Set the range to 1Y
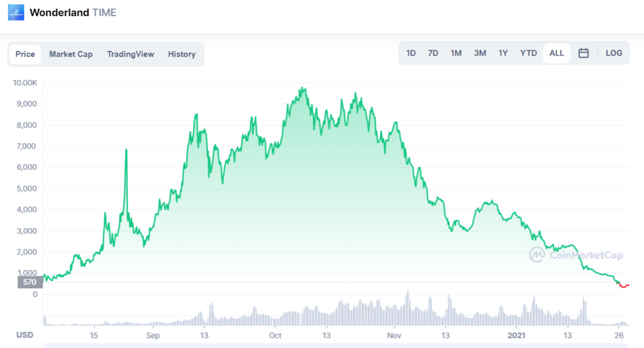The image size is (644, 348). pos(503,53)
